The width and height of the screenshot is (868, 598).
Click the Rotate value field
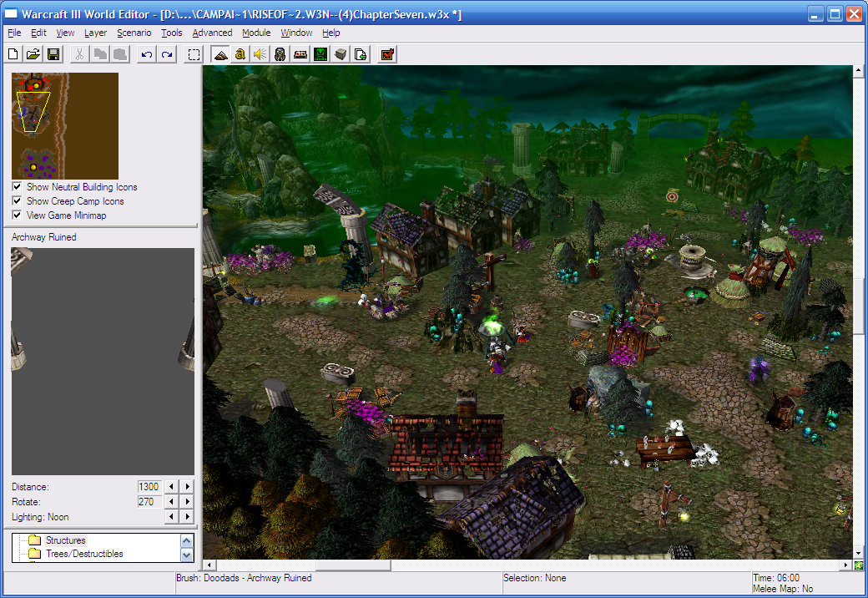coord(149,501)
